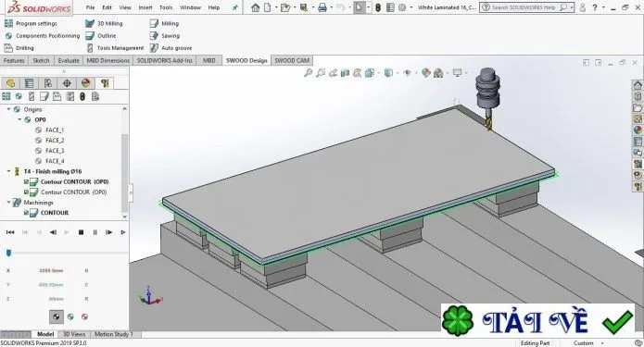Select the teal globe view mode button

[x=70, y=316]
